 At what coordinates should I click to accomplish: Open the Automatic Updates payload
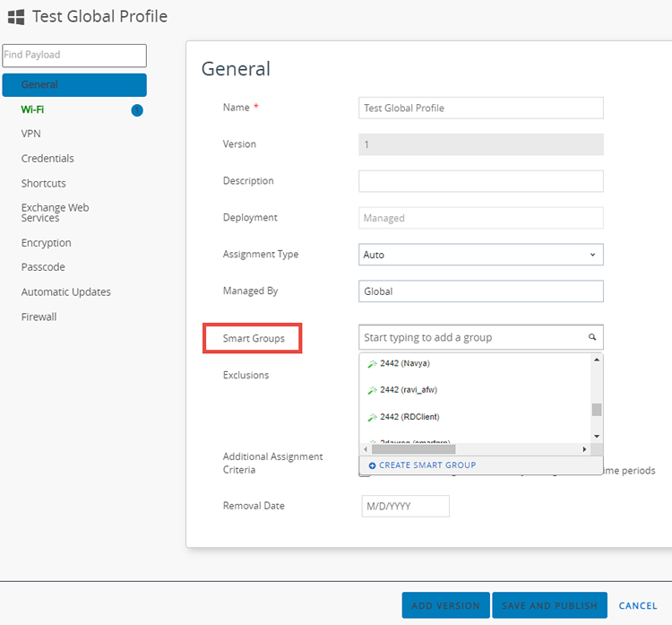[66, 292]
